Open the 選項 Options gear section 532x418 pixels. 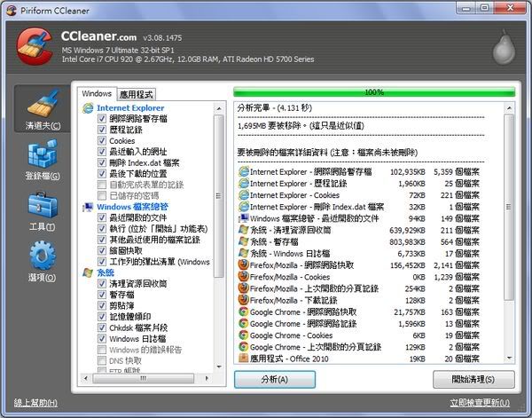[43, 262]
